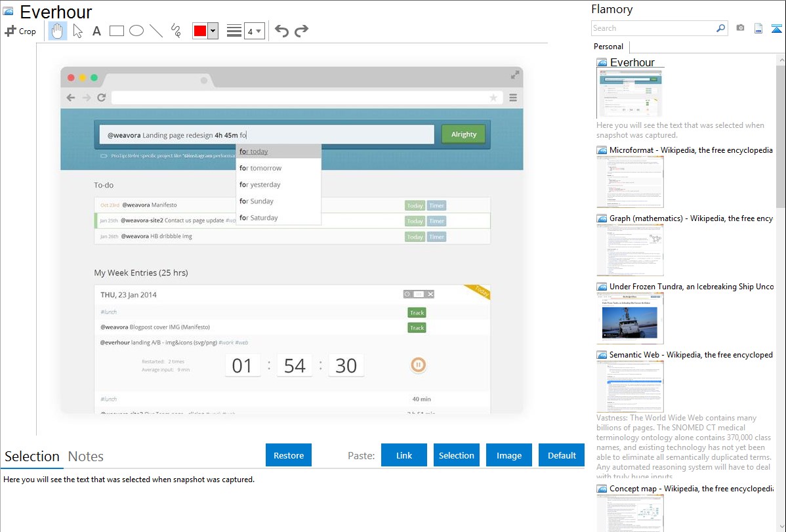Viewport: 786px width, 532px height.
Task: Pick the ellipse drawing tool
Action: tap(136, 31)
